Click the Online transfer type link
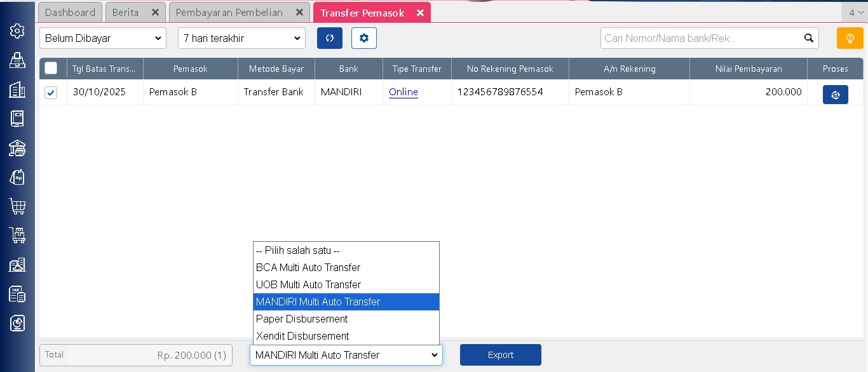The height and width of the screenshot is (372, 868). 403,92
